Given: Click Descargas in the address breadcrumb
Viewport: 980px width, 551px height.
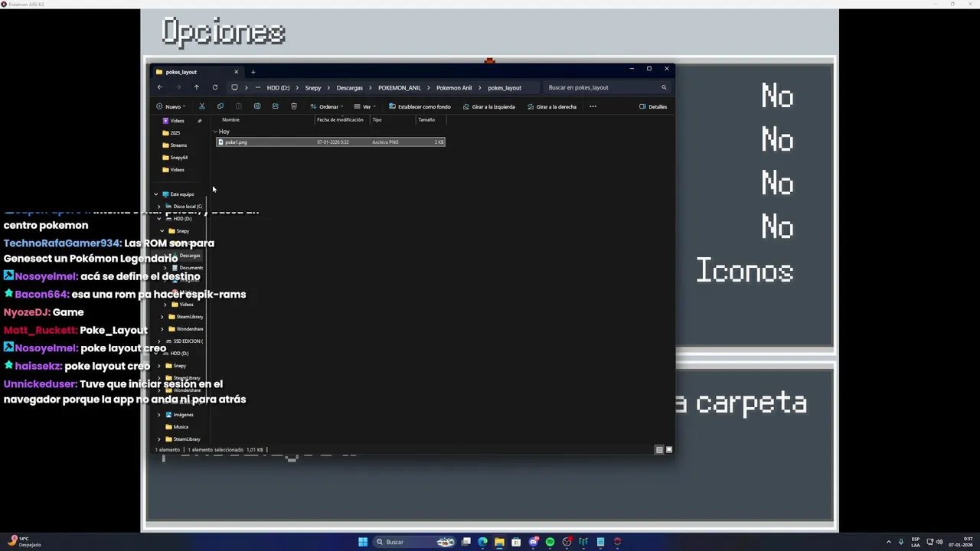Looking at the screenshot, I should coord(349,88).
